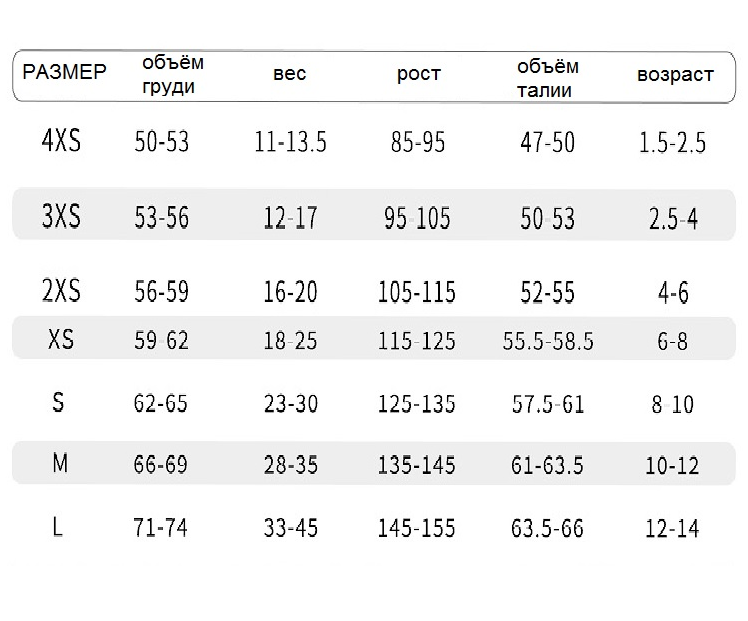The width and height of the screenshot is (748, 621).
Task: Click the РАЗМЕР column header
Action: [64, 72]
